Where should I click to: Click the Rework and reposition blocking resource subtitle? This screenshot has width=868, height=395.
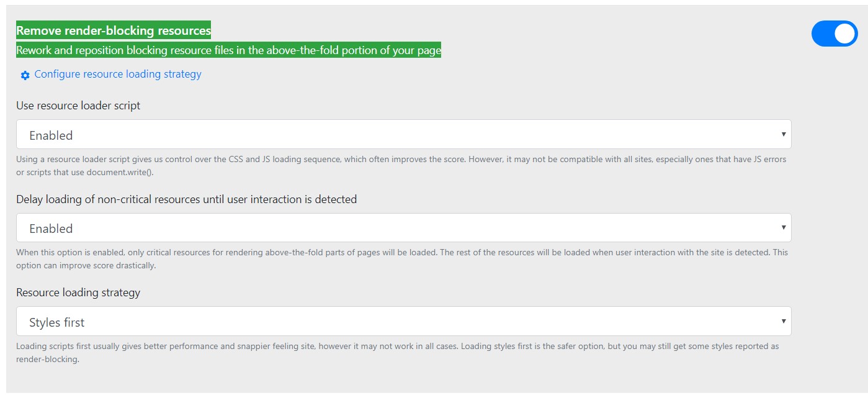(x=228, y=50)
